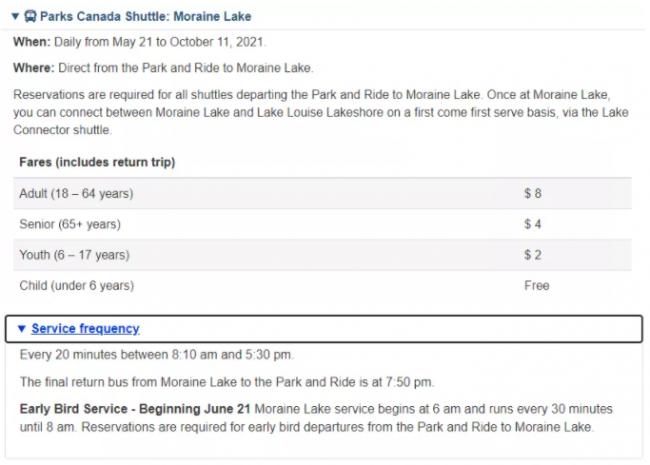Click the When: daily dates line

tap(140, 43)
